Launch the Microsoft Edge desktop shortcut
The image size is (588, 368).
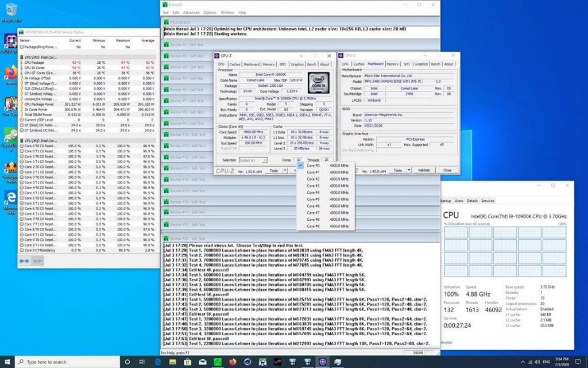click(x=10, y=202)
